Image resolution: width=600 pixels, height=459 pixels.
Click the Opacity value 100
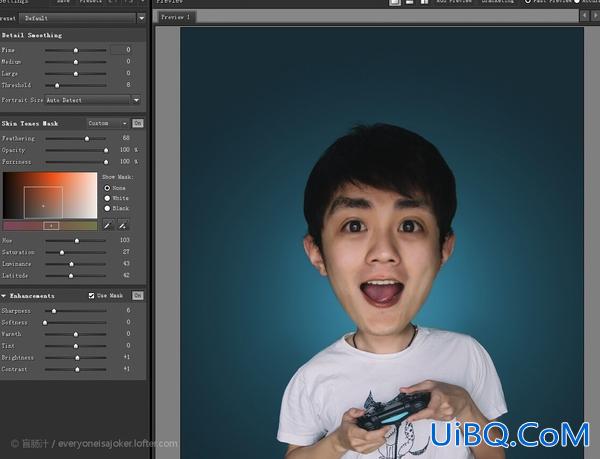point(125,150)
